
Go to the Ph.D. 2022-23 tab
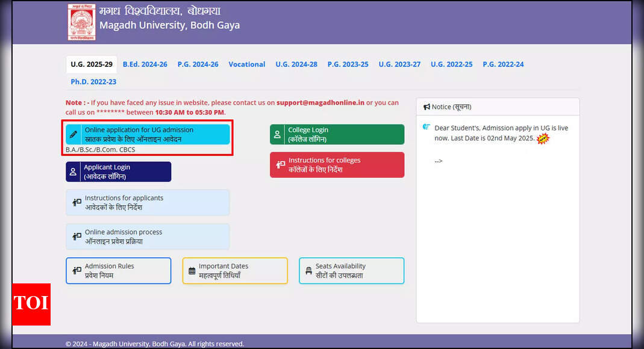click(93, 82)
